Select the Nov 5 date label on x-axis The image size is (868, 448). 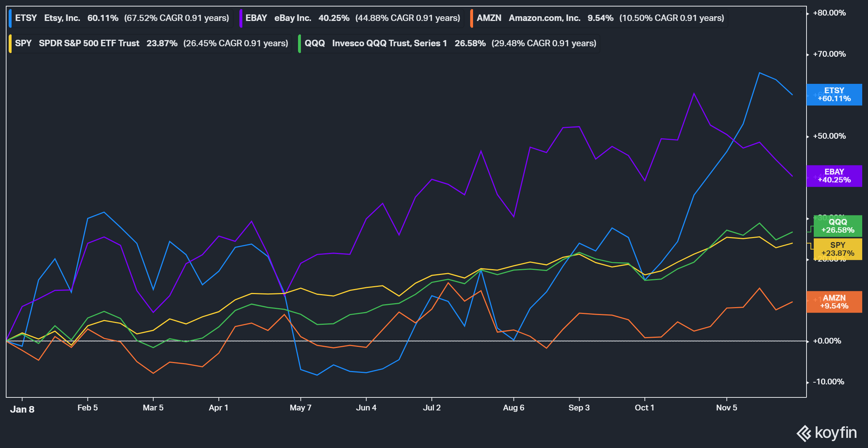[x=726, y=408]
